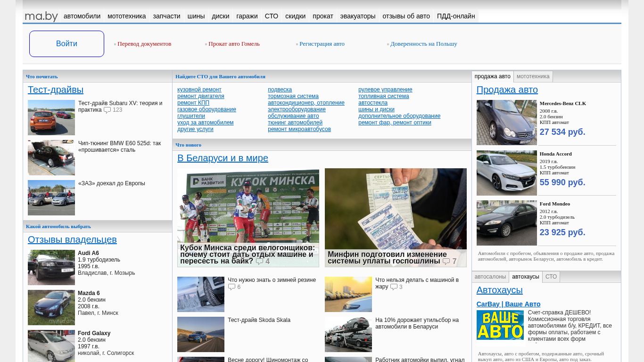The width and height of the screenshot is (644, 362).
Task: Open автомобили in the top navigation
Action: point(82,16)
